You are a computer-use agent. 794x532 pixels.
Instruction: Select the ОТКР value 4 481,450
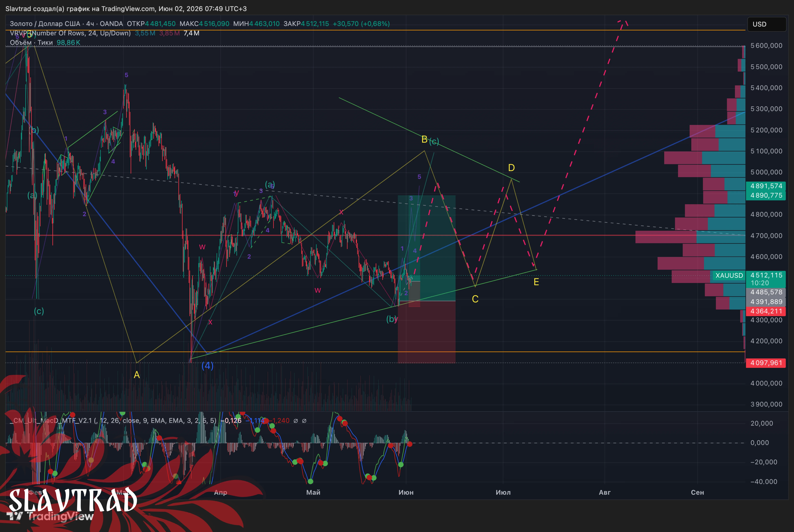coord(160,24)
